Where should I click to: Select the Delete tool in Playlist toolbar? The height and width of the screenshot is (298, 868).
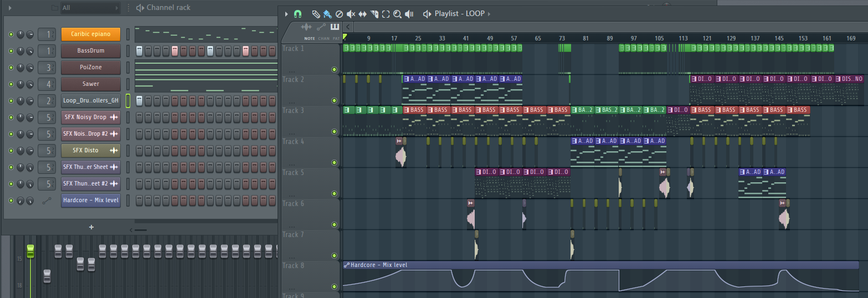coord(339,14)
